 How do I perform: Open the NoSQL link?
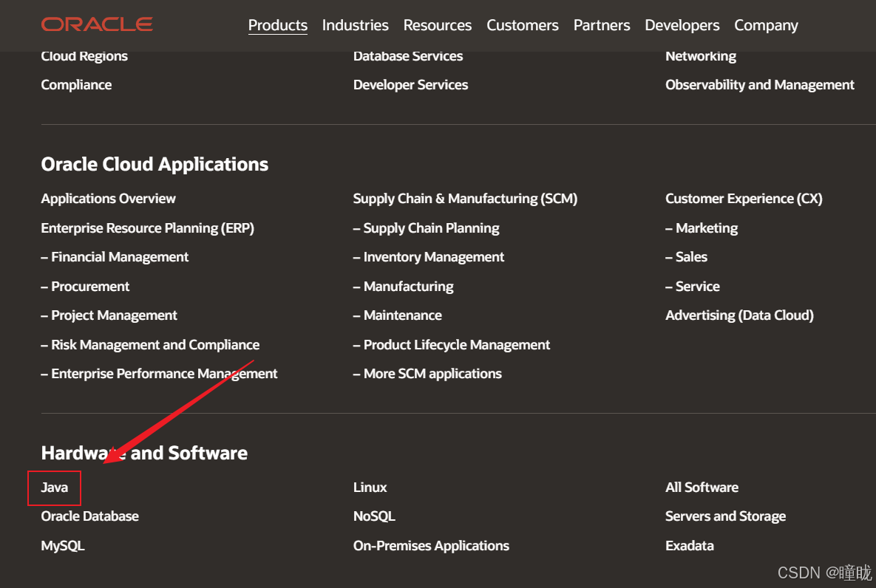tap(374, 516)
